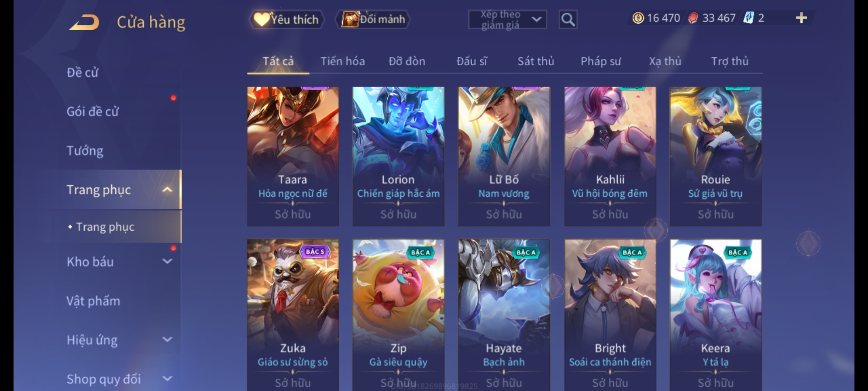The image size is (868, 391).
Task: Tap the back arrow icon beside Cửa hàng
Action: [85, 22]
